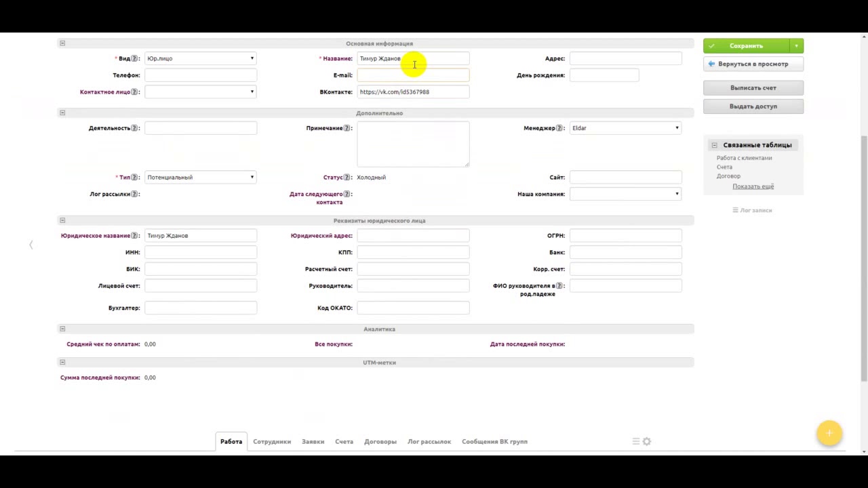Image resolution: width=868 pixels, height=488 pixels.
Task: Click ВКонтакте field with vk.com link
Action: coord(413,91)
